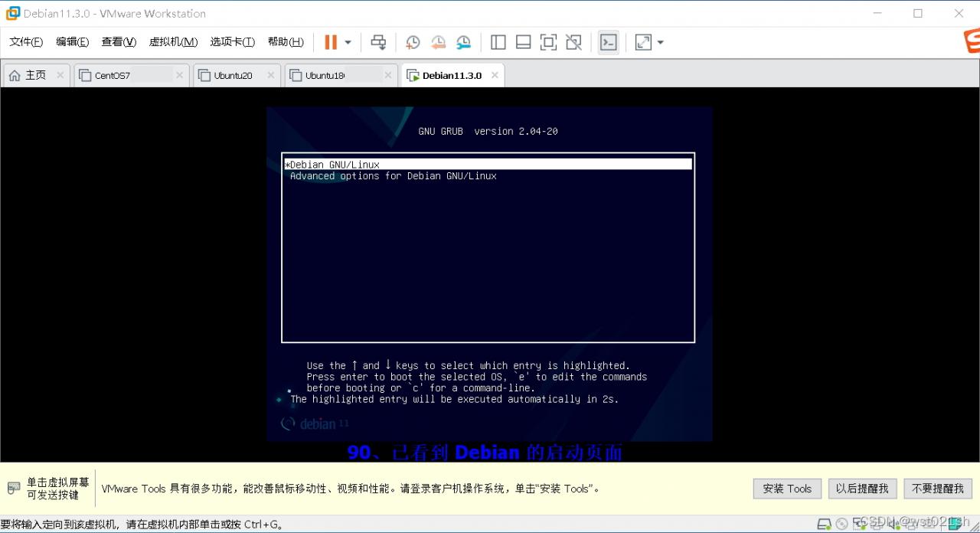This screenshot has height=533, width=980.
Task: Open the 编辑(E) menu
Action: pos(72,42)
